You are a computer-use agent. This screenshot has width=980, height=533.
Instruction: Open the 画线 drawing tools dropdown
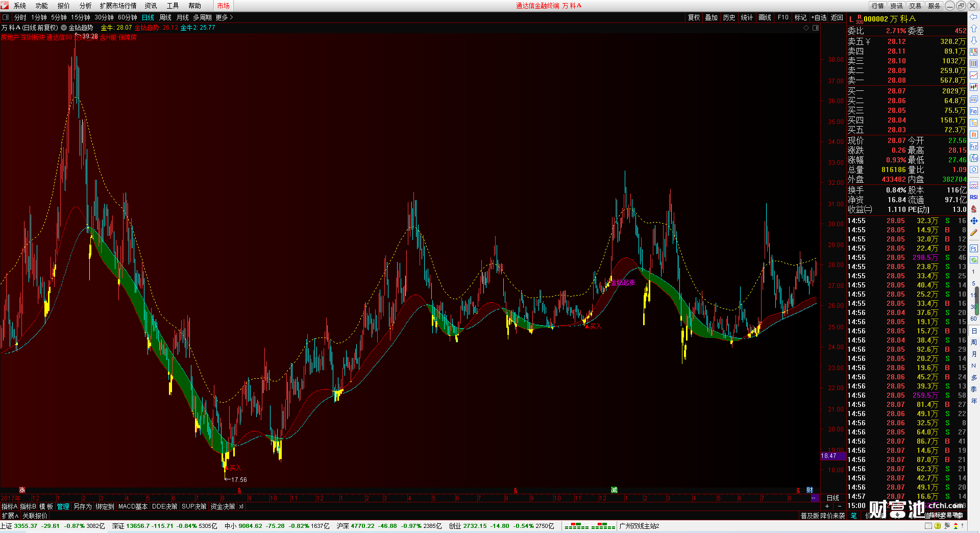tap(765, 17)
